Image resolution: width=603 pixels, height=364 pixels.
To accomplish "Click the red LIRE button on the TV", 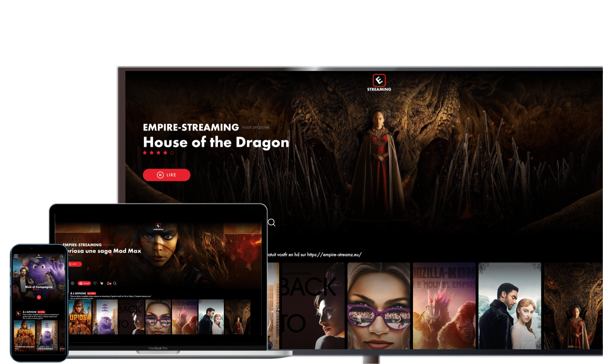I will 167,175.
